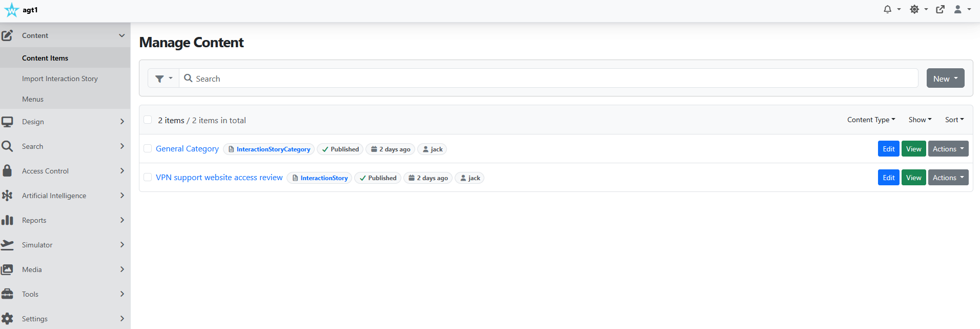
Task: Click the Access Control lock icon
Action: pyautogui.click(x=7, y=170)
